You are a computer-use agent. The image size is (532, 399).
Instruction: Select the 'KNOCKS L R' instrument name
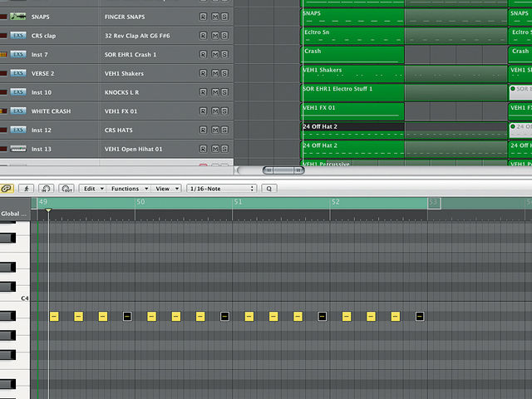click(x=121, y=92)
